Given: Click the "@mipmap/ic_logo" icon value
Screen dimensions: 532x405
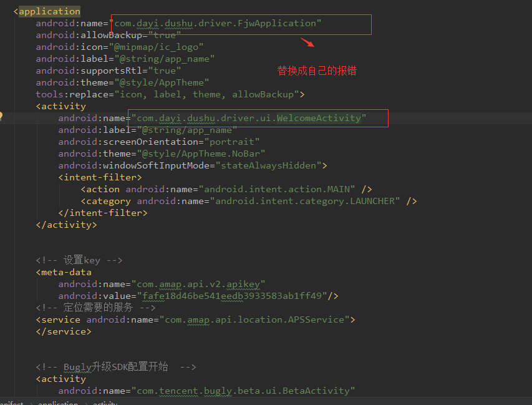Looking at the screenshot, I should pyautogui.click(x=156, y=47).
